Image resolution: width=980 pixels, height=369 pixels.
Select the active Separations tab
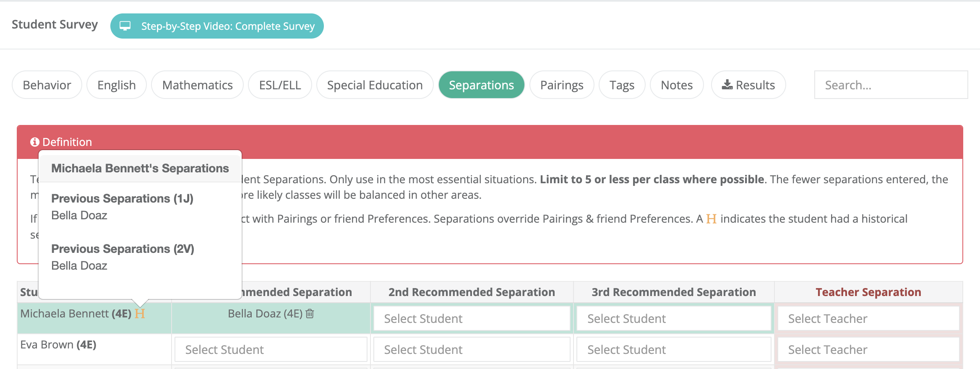point(481,85)
